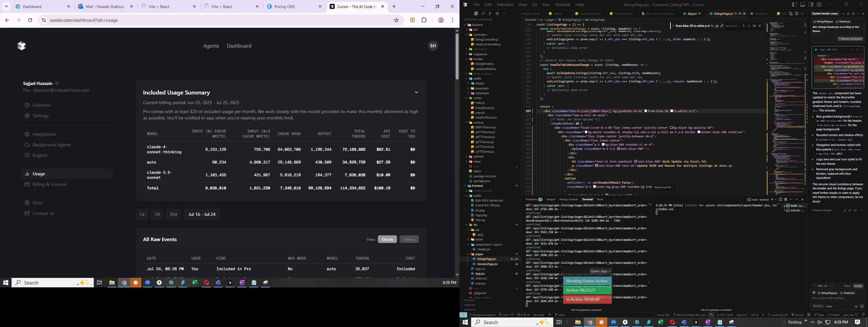Collapse services folder in file tree
Image resolution: width=868 pixels, height=327 pixels.
[467, 123]
